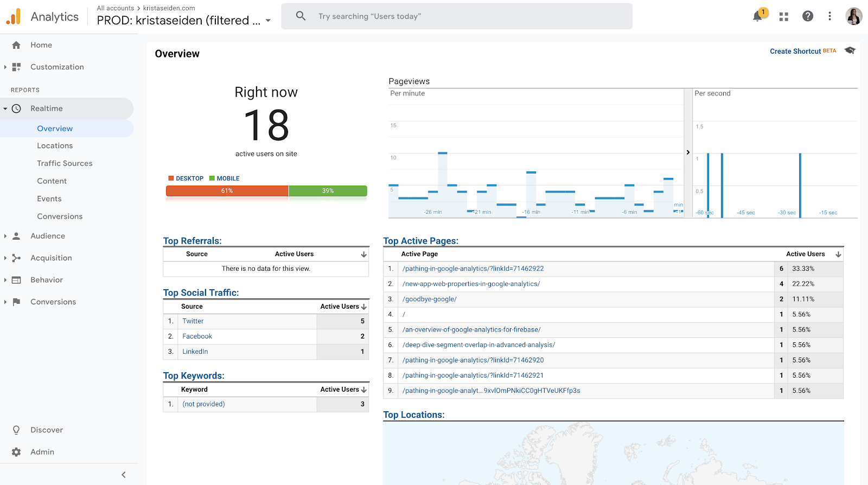Image resolution: width=868 pixels, height=485 pixels.
Task: Sort Top Referrals by Active Users arrow
Action: tap(364, 254)
